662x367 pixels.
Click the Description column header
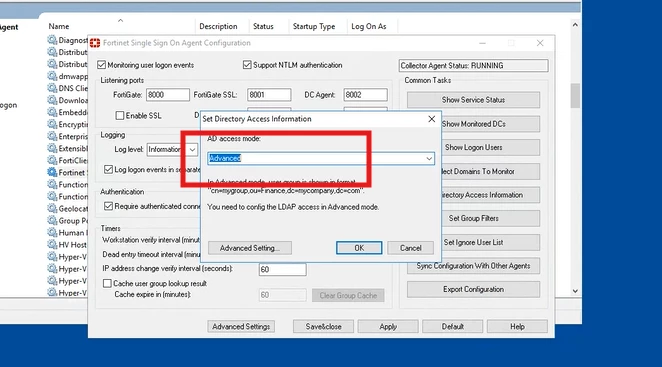[x=218, y=26]
